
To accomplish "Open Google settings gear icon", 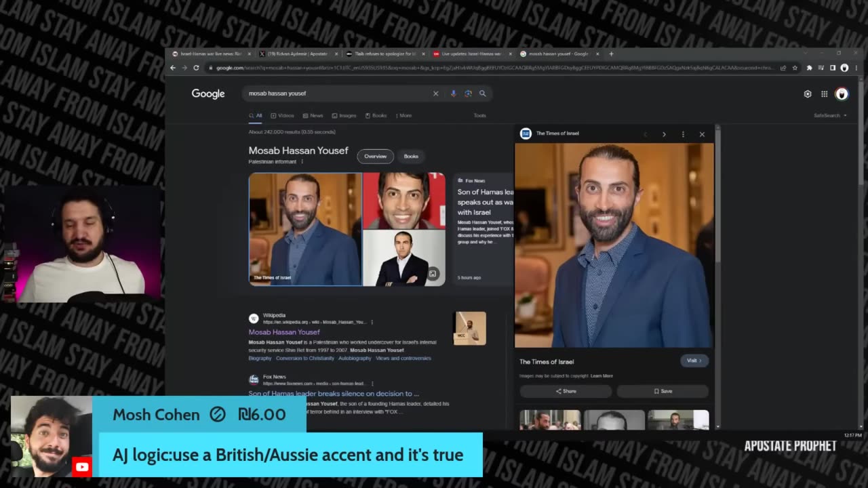I will [x=808, y=94].
